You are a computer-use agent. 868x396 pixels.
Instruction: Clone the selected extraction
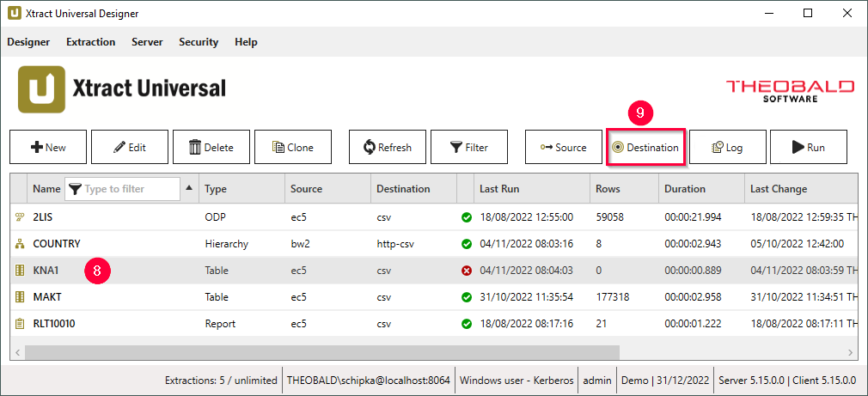[x=293, y=147]
